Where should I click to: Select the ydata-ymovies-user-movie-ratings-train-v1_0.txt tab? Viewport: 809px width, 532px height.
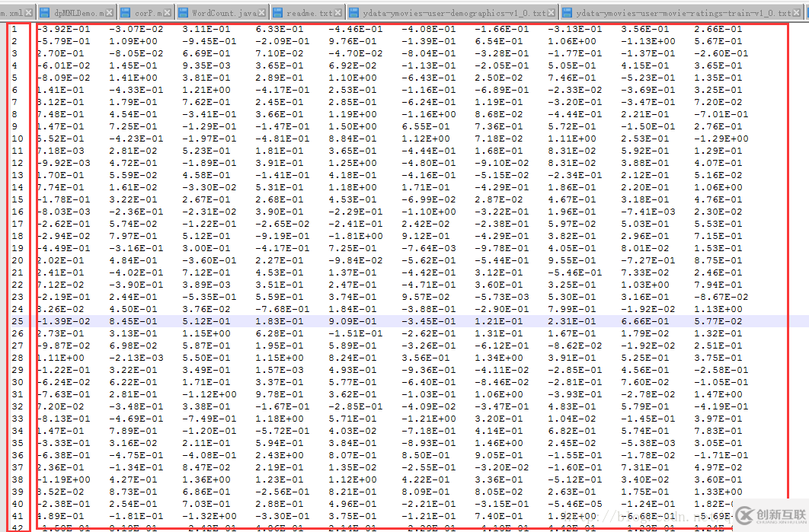tap(682, 13)
